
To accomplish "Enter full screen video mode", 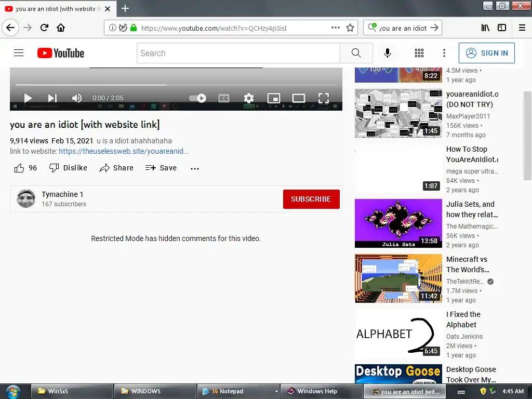I will (324, 98).
